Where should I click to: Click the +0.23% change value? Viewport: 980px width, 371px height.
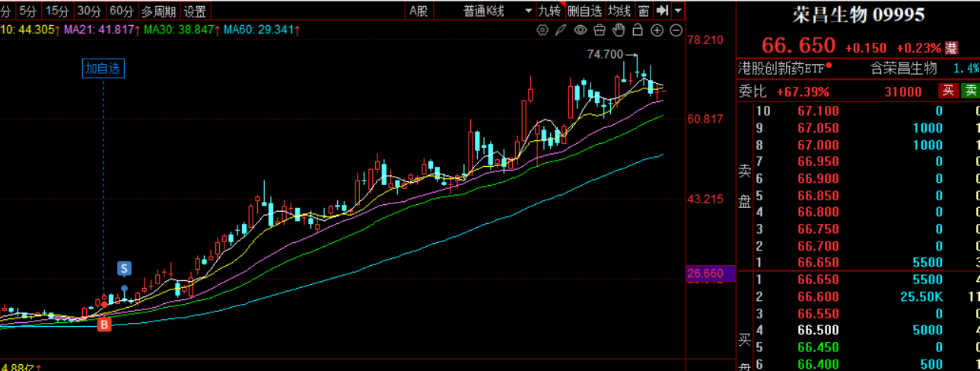coord(918,48)
